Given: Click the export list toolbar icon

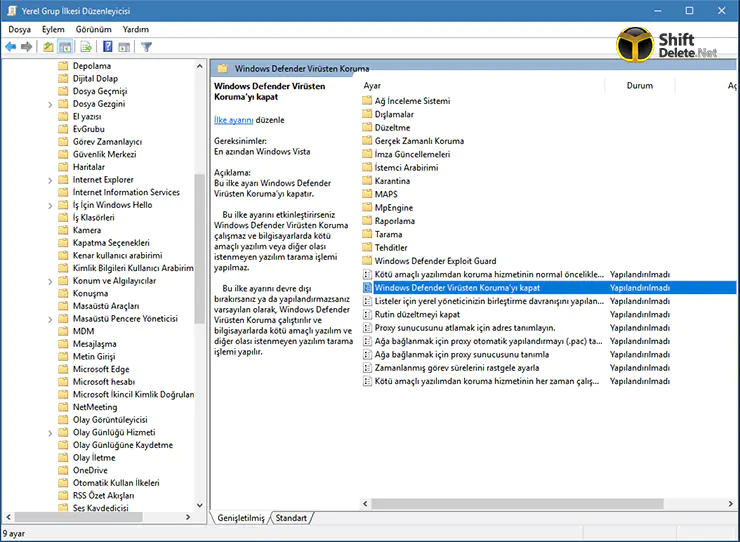Looking at the screenshot, I should [x=86, y=47].
